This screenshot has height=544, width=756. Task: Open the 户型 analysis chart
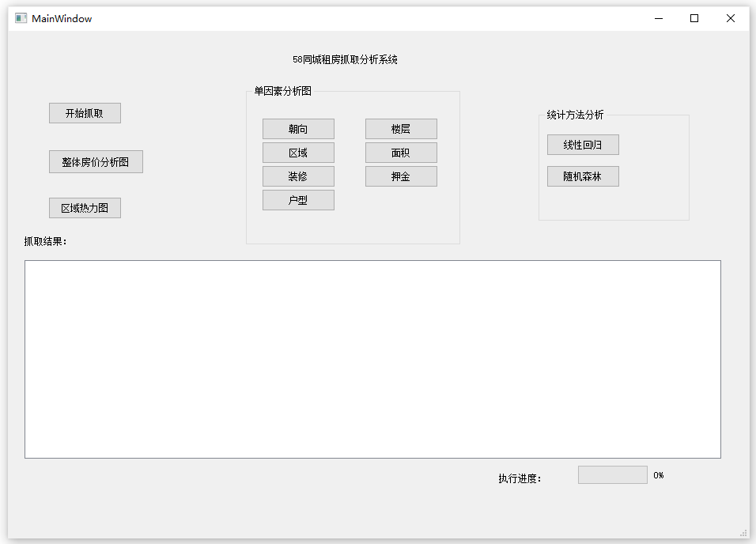298,200
